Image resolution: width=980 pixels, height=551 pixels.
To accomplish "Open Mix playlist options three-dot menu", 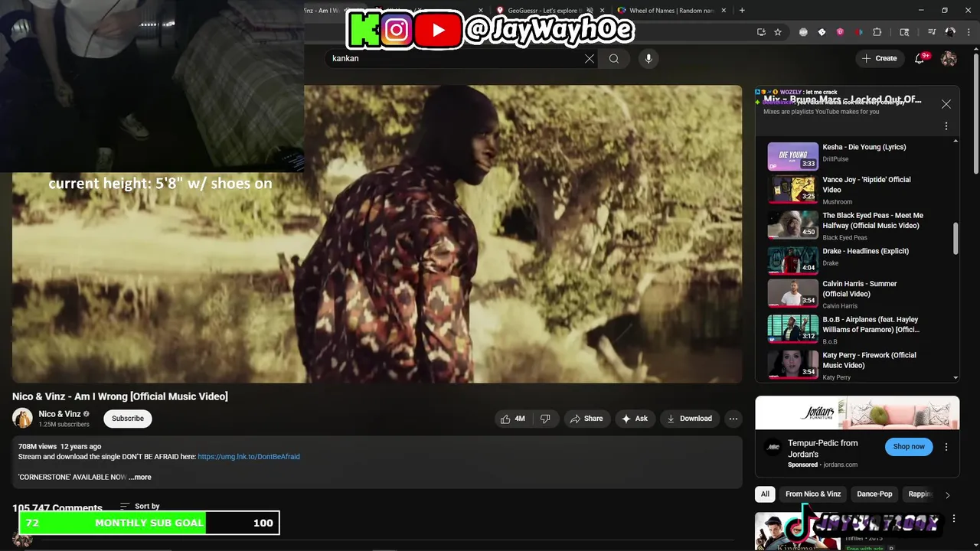I will coord(946,126).
